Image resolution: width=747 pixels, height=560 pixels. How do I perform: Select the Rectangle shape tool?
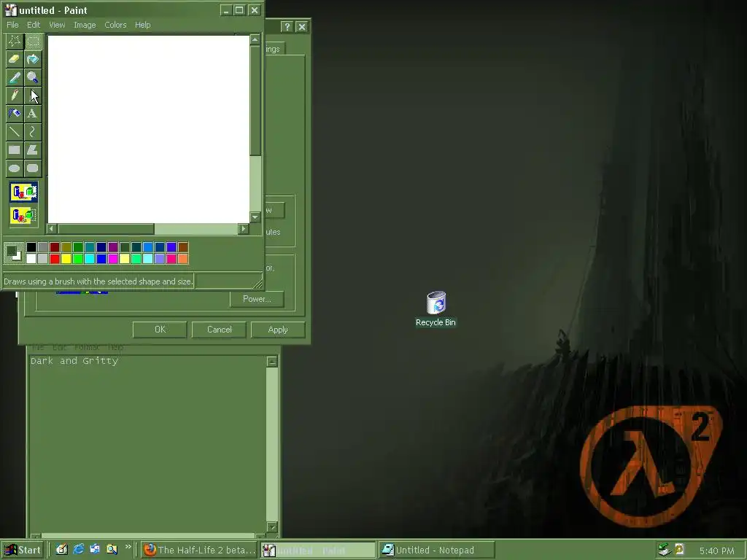(x=15, y=150)
